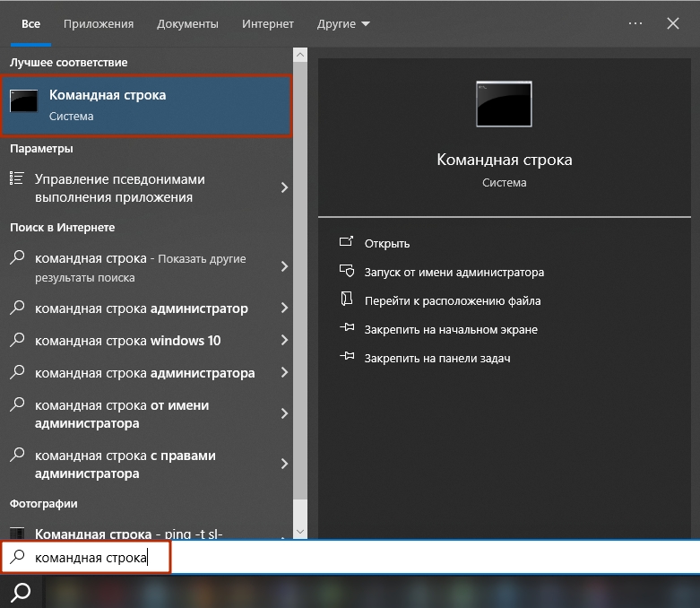Select Перейти к расположению файла
Screen dimensions: 700x608
(x=452, y=300)
